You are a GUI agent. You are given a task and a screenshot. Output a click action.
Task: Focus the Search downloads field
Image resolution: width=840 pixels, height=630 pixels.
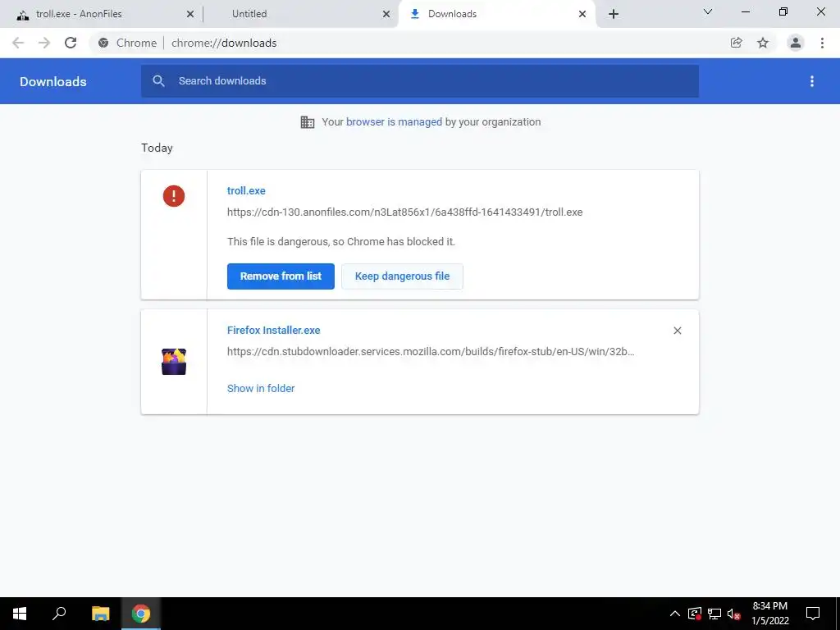coord(420,81)
